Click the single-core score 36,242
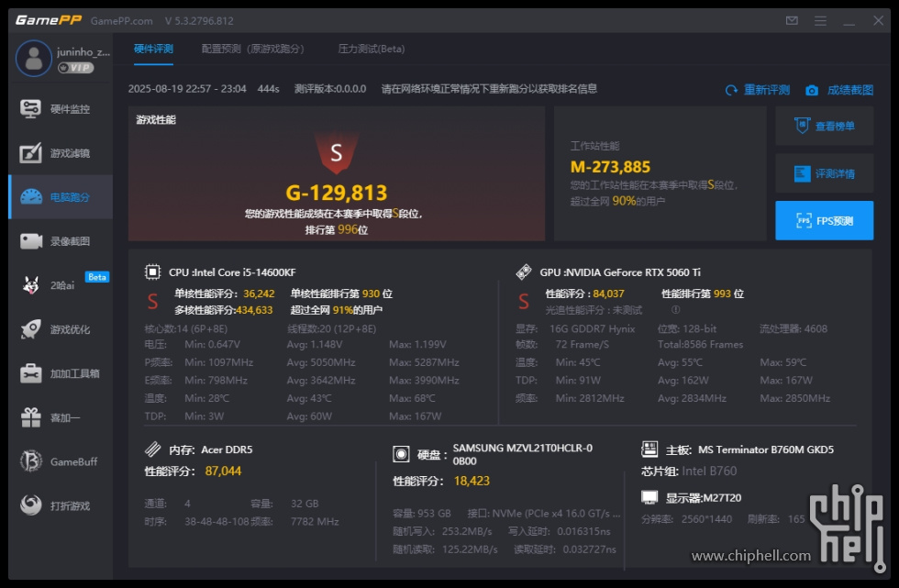Screen dimensions: 899x588 (x=259, y=294)
